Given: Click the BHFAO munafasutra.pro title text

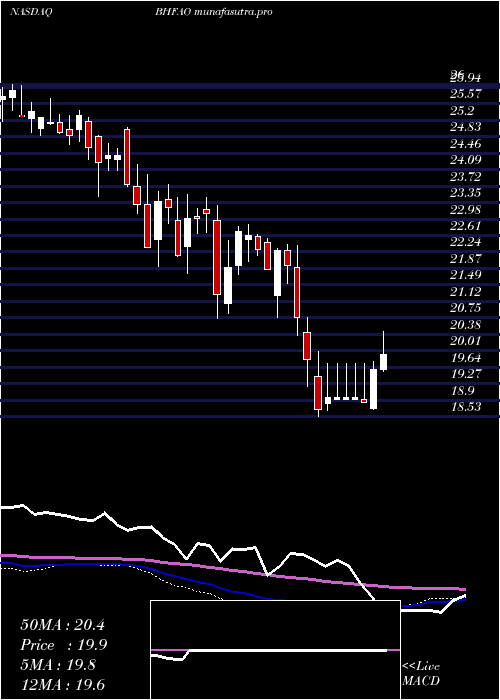Looking at the screenshot, I should tap(213, 12).
